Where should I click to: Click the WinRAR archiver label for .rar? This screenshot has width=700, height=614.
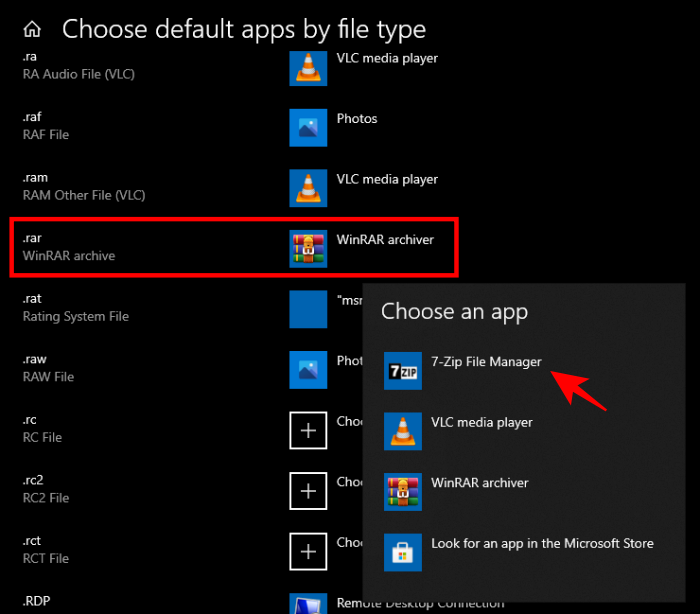(x=385, y=240)
